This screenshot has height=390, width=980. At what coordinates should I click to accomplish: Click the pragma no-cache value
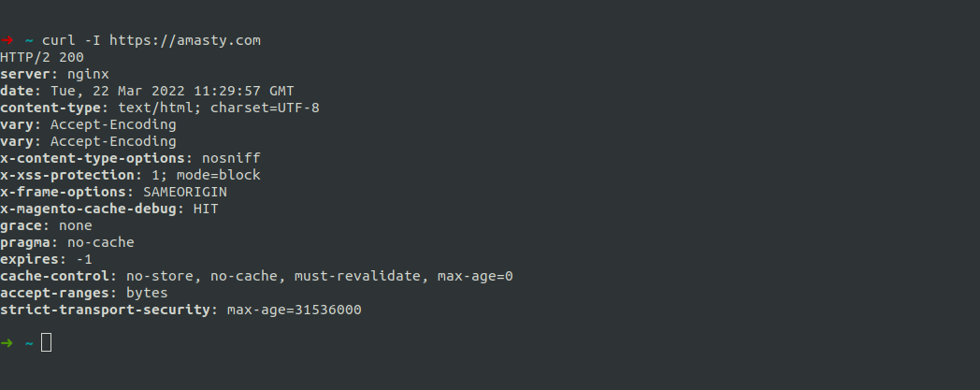101,243
